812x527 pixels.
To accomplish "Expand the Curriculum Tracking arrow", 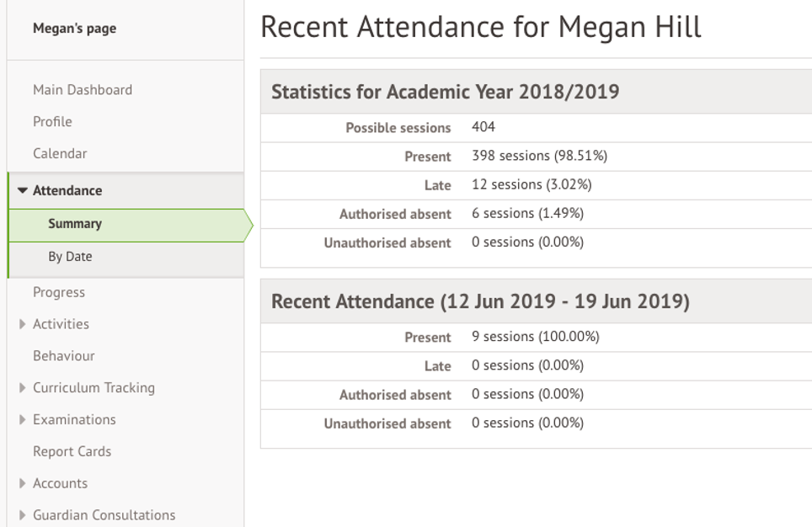I will [x=23, y=388].
